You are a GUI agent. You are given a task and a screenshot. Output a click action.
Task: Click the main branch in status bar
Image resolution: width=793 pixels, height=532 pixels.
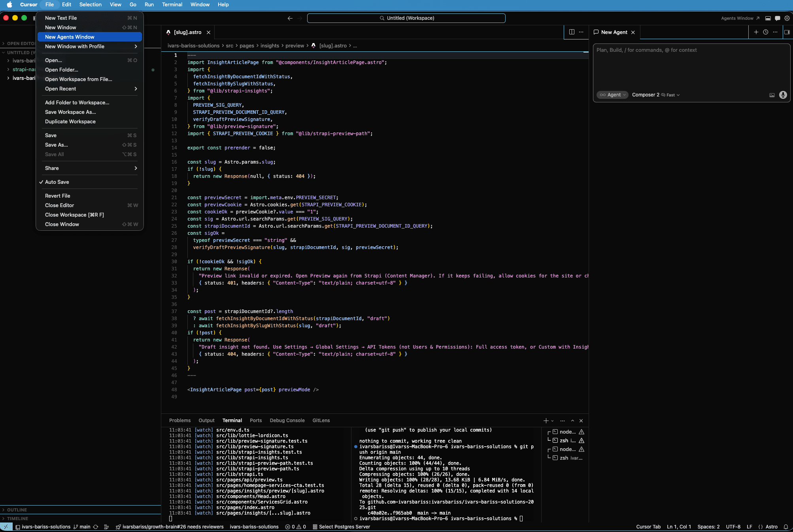pyautogui.click(x=82, y=527)
